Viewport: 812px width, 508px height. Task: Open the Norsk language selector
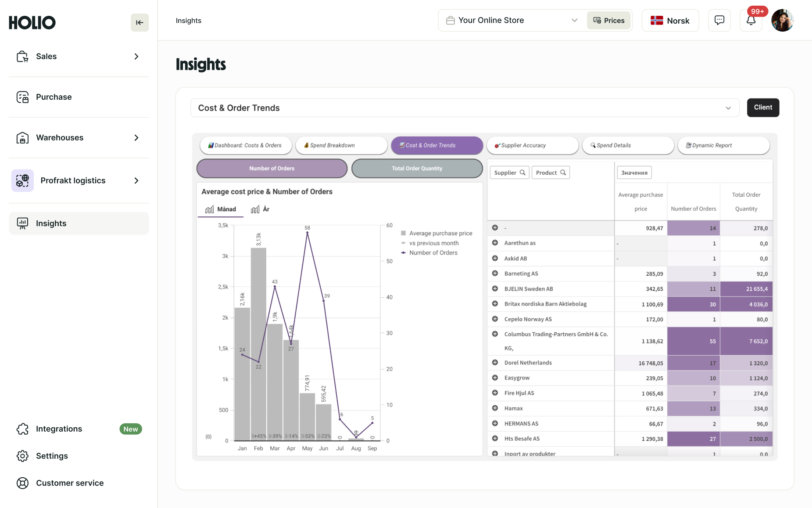[670, 21]
